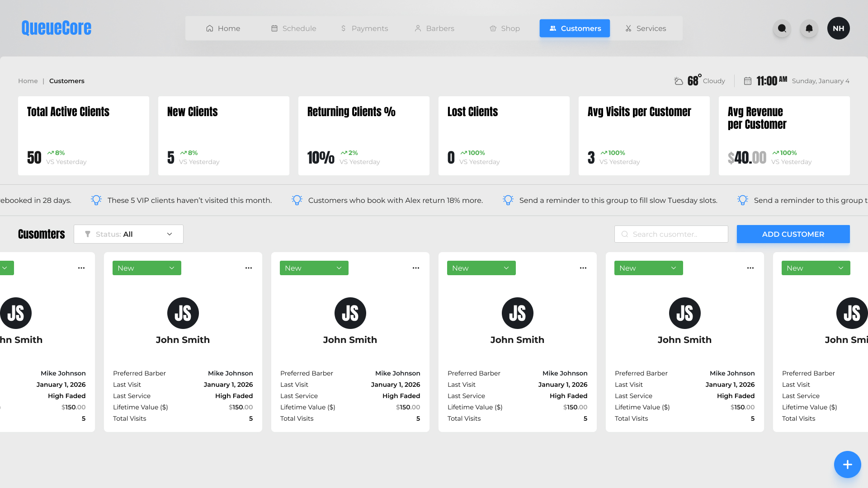868x488 pixels.
Task: Open New status dropdown on fifth card
Action: point(648,268)
